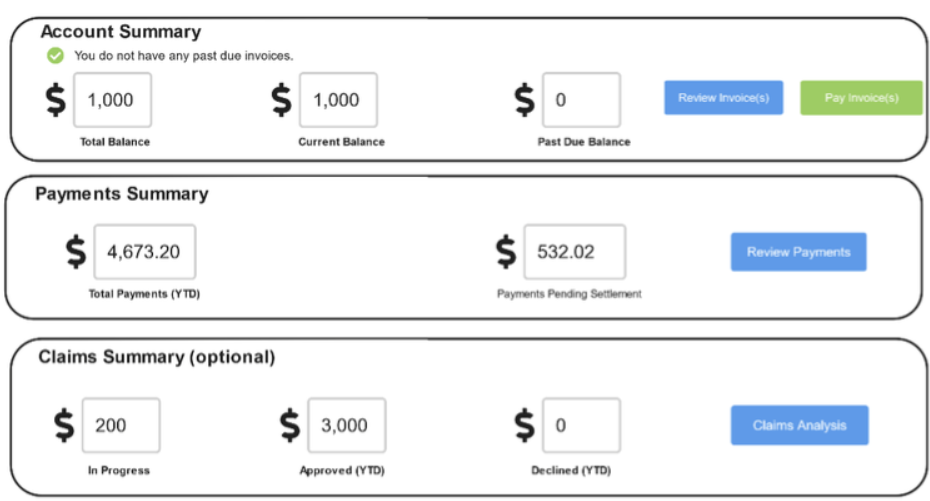930x501 pixels.
Task: Click dollar icon next to Approved claims
Action: pos(290,425)
